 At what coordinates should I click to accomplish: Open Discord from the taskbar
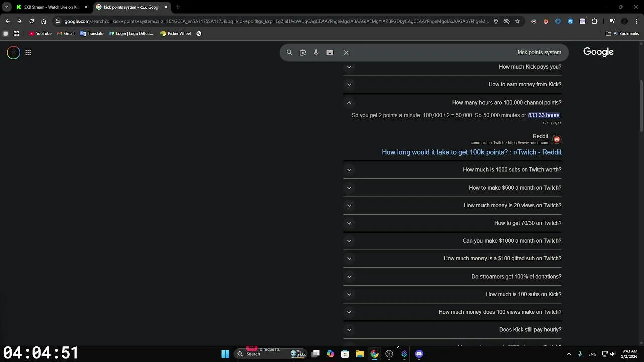pos(419,354)
